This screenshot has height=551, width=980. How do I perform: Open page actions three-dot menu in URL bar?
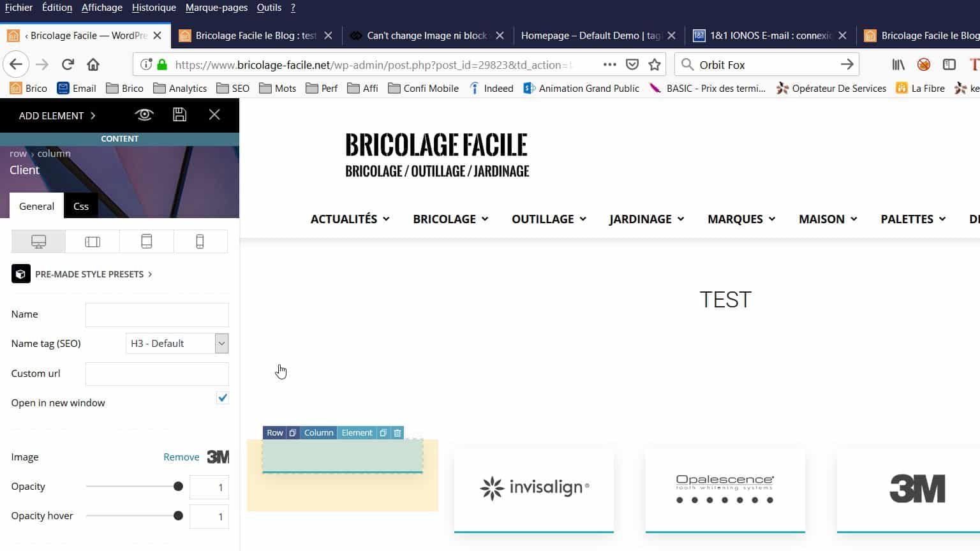(609, 64)
